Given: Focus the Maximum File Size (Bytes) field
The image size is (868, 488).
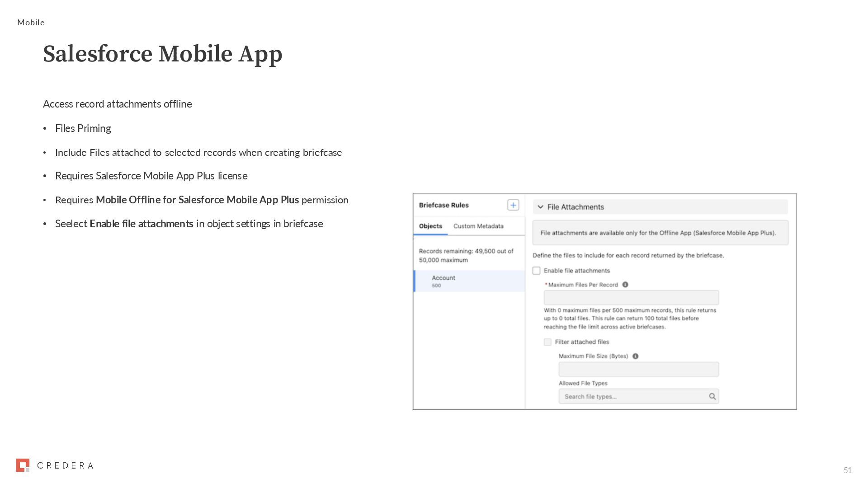Looking at the screenshot, I should point(638,369).
